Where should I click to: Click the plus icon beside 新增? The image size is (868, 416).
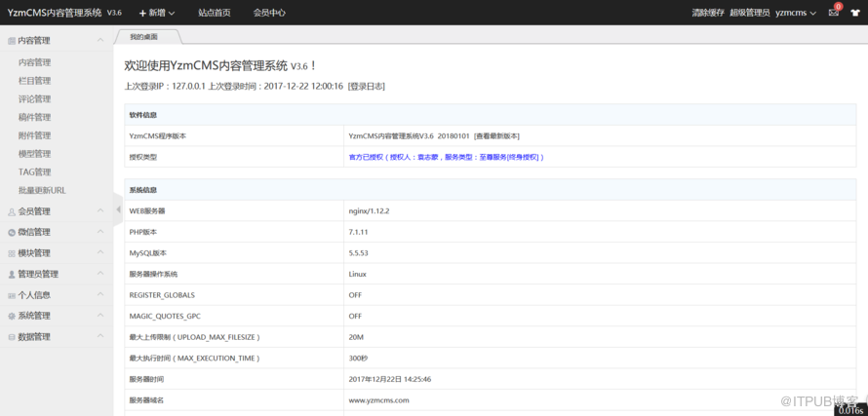click(142, 13)
